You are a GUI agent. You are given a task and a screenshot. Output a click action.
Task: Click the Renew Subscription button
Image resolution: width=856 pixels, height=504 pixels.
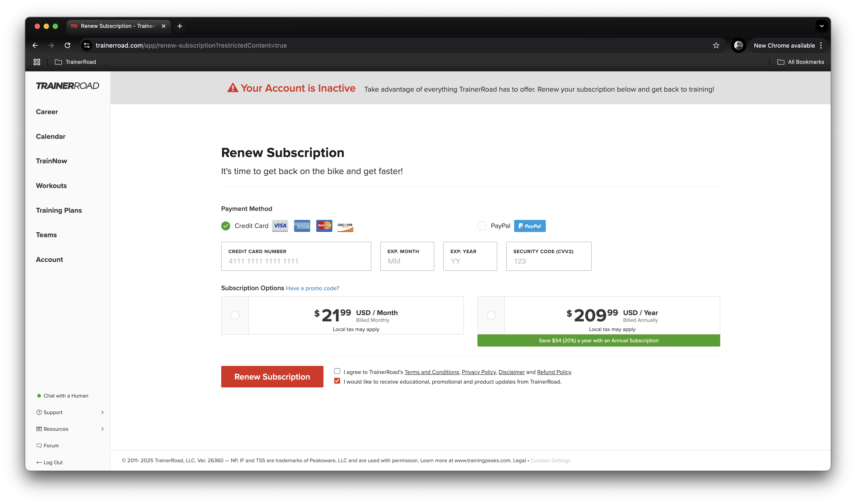(x=272, y=377)
